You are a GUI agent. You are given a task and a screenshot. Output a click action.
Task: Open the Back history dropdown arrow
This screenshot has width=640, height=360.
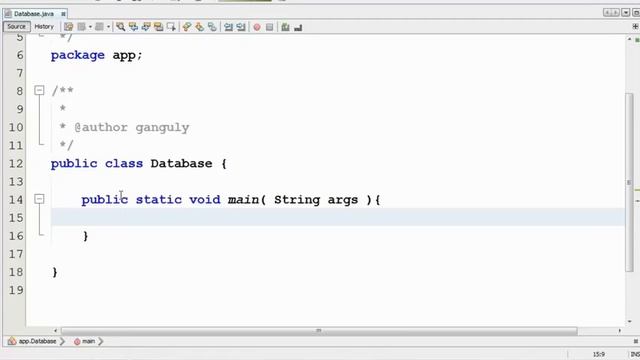click(90, 27)
